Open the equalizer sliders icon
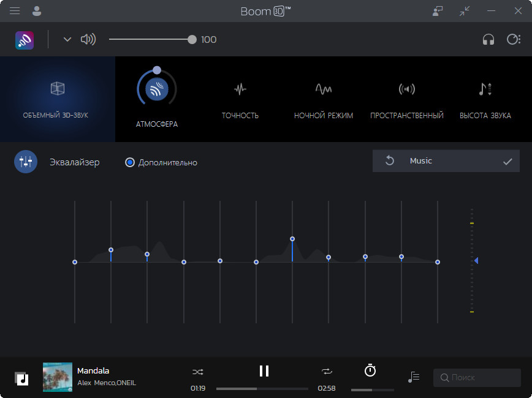Image resolution: width=532 pixels, height=398 pixels. [x=26, y=162]
